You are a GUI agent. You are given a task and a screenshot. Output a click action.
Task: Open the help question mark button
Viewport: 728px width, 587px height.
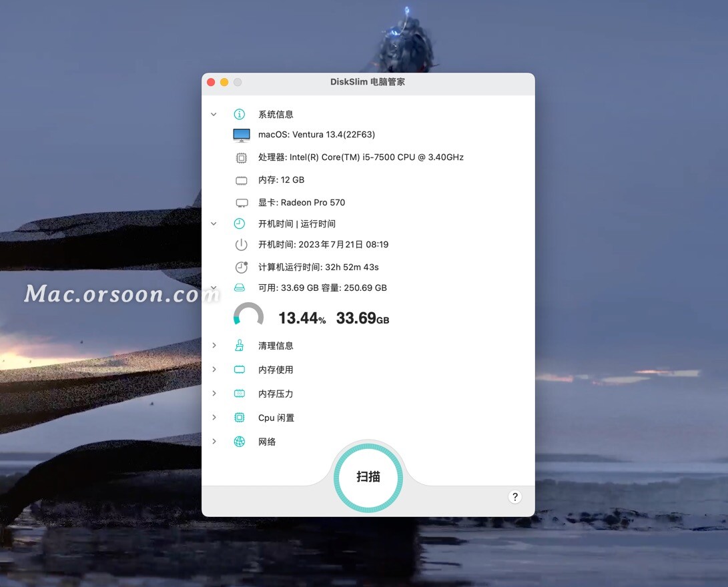point(514,497)
